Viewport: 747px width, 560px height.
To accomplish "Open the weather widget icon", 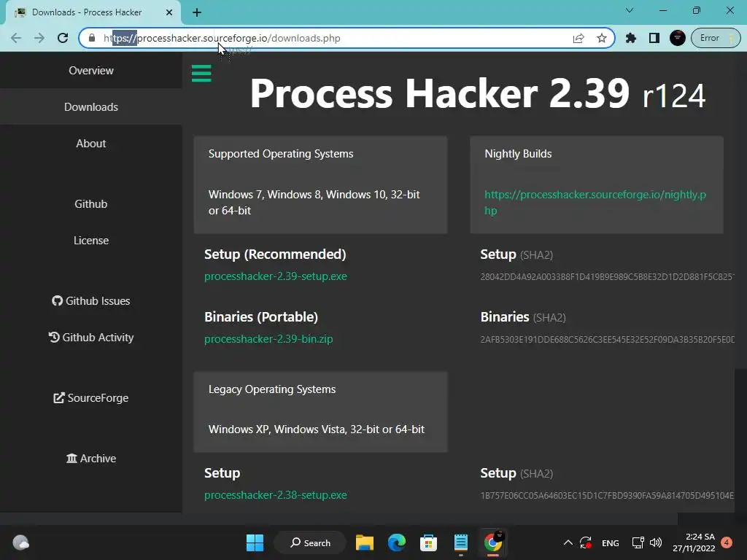I will [20, 542].
